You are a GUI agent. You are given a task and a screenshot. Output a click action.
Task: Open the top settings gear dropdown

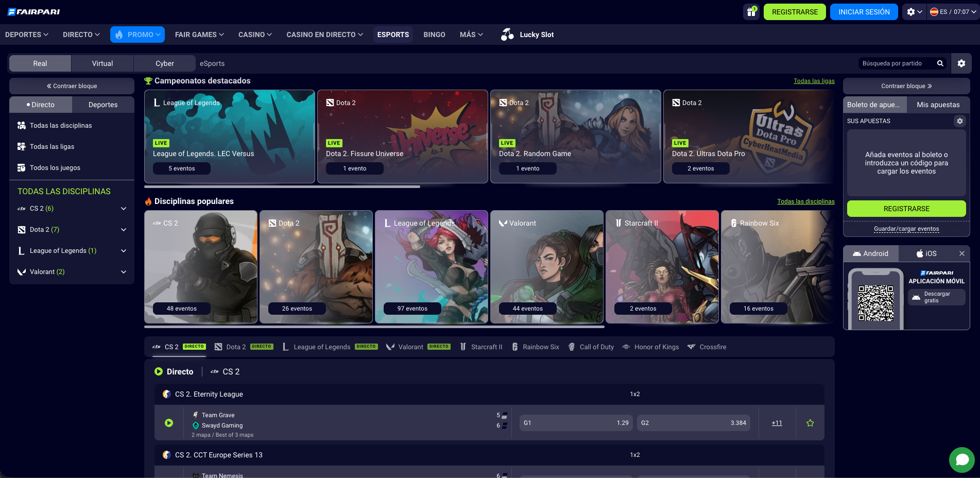(x=914, y=12)
